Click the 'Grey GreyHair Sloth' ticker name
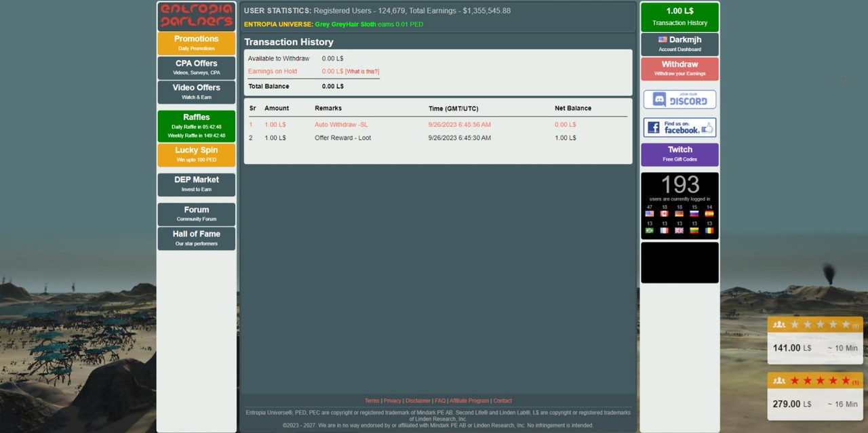This screenshot has height=433, width=868. click(345, 24)
